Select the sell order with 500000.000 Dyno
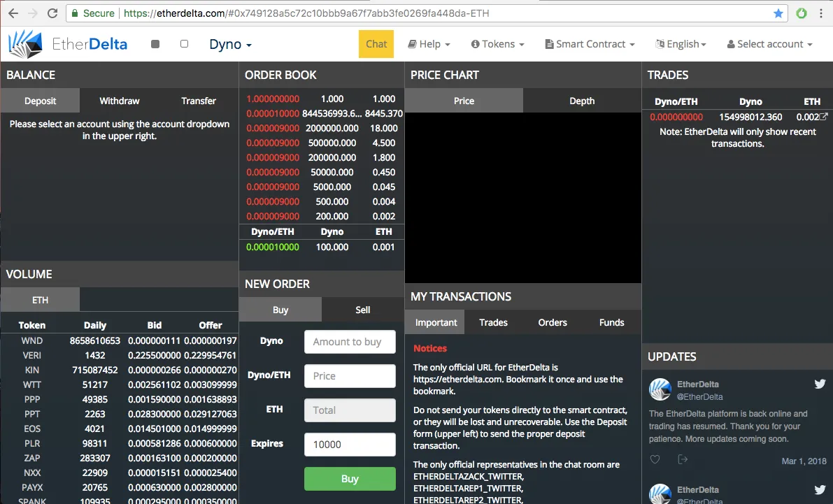Screen dimensions: 833x504 [322, 143]
